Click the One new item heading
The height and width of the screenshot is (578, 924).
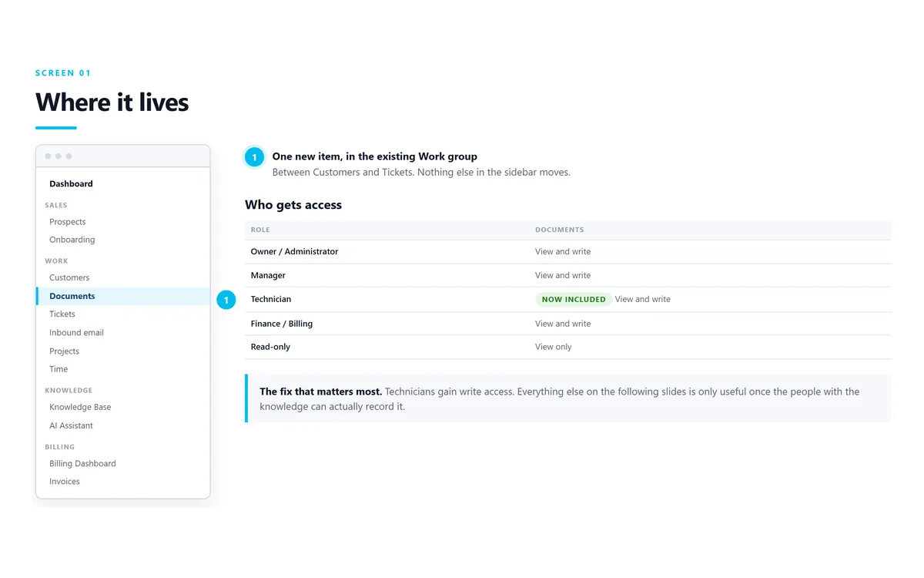point(375,156)
